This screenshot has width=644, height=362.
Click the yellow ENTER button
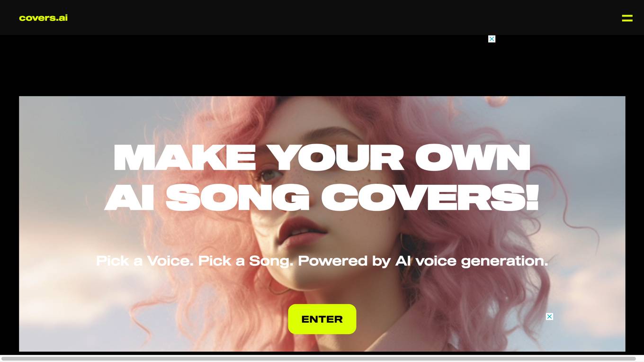click(x=322, y=319)
